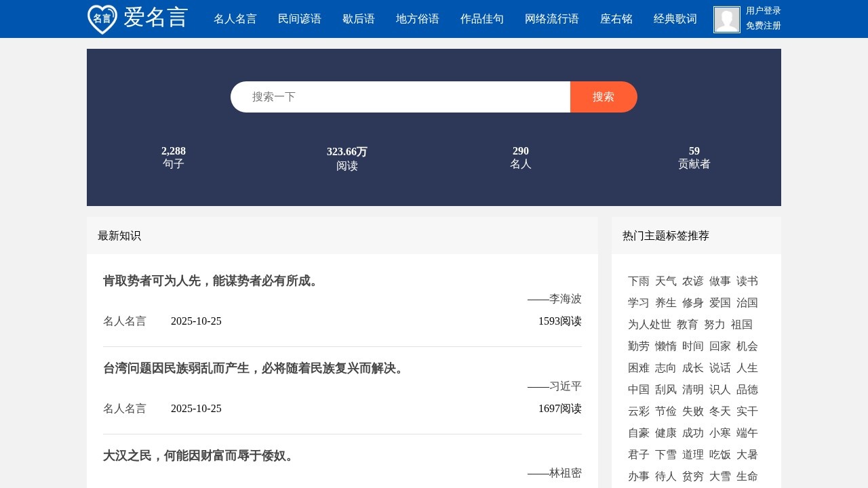
Task: Open the 网络流行语 section
Action: 551,19
